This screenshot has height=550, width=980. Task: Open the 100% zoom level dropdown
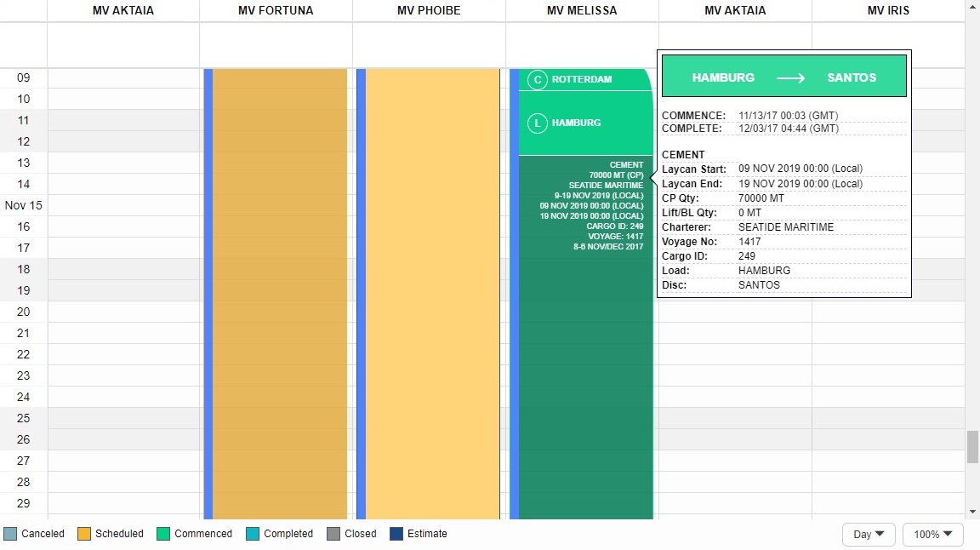pos(932,534)
